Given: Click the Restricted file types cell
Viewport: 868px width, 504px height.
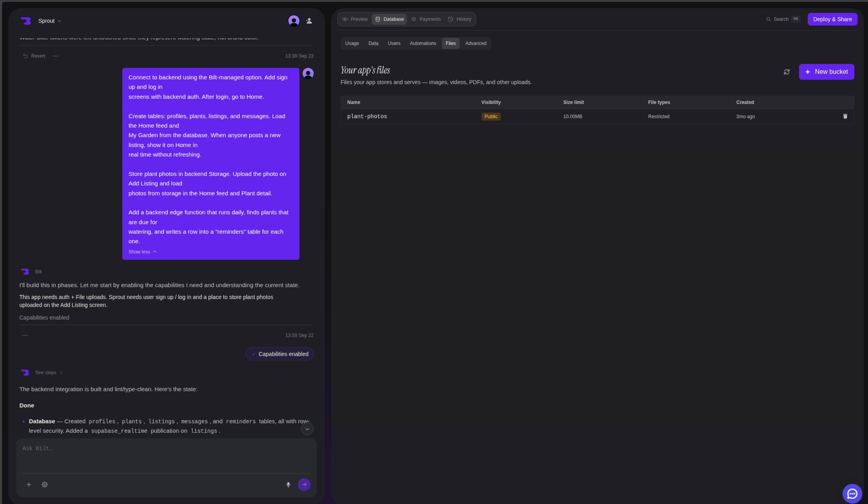Looking at the screenshot, I should (659, 117).
